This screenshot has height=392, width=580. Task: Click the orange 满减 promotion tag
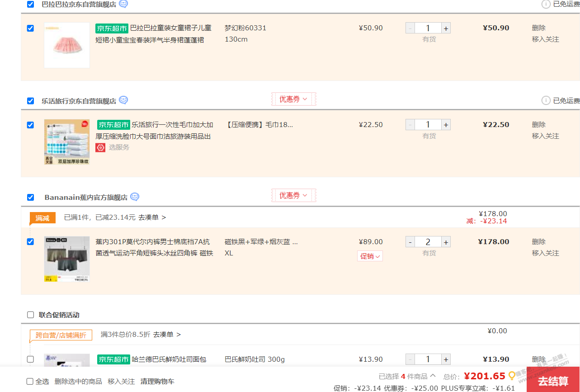pos(42,218)
